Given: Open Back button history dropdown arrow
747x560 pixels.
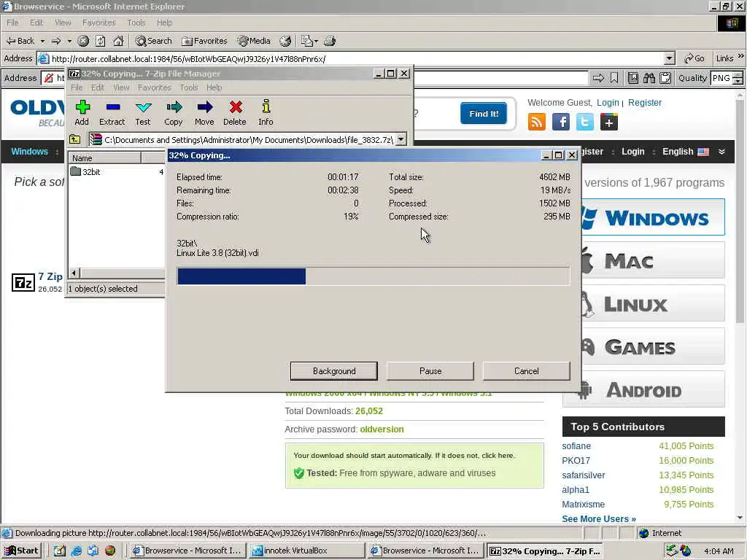Looking at the screenshot, I should coord(42,41).
